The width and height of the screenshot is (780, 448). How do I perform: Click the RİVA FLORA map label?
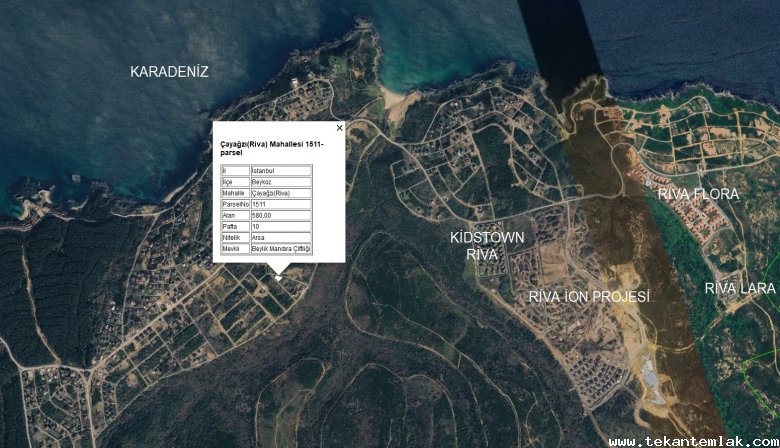coord(698,194)
